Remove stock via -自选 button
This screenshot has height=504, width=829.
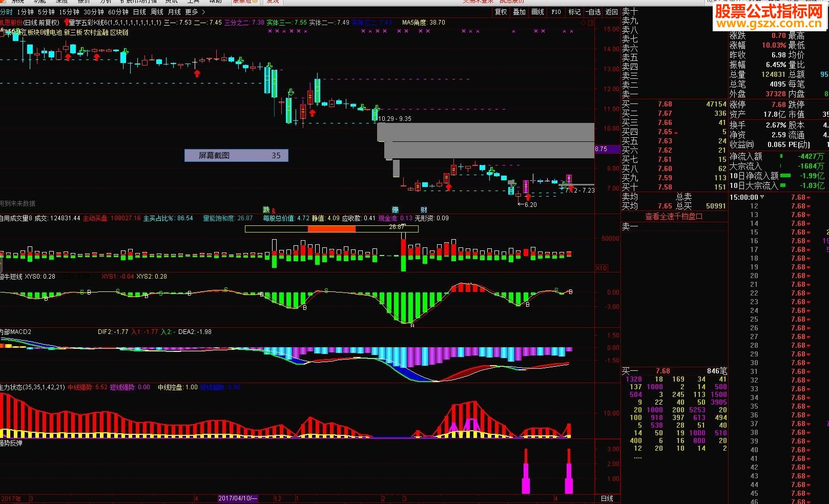593,12
